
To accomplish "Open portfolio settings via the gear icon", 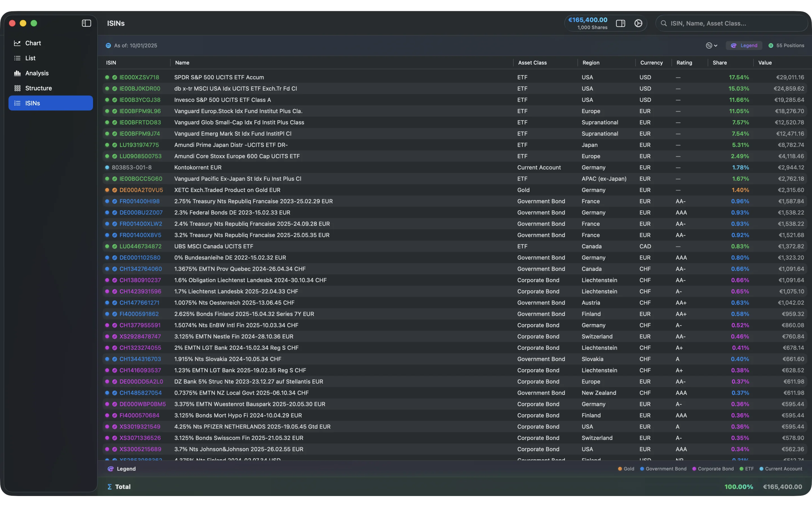I will pos(638,23).
